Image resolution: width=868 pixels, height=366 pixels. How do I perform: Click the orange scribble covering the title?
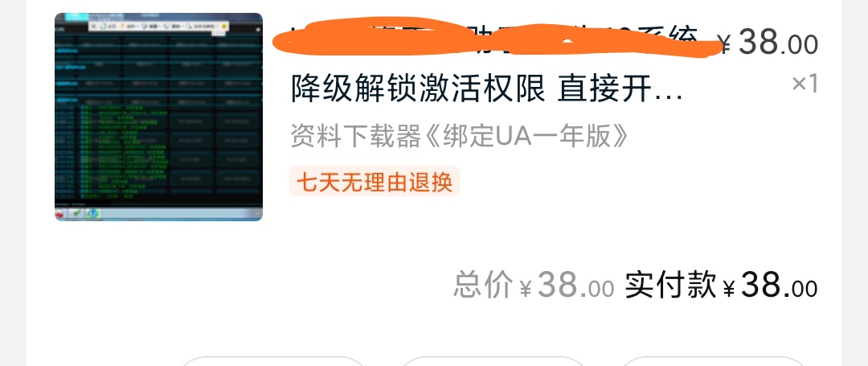click(498, 36)
